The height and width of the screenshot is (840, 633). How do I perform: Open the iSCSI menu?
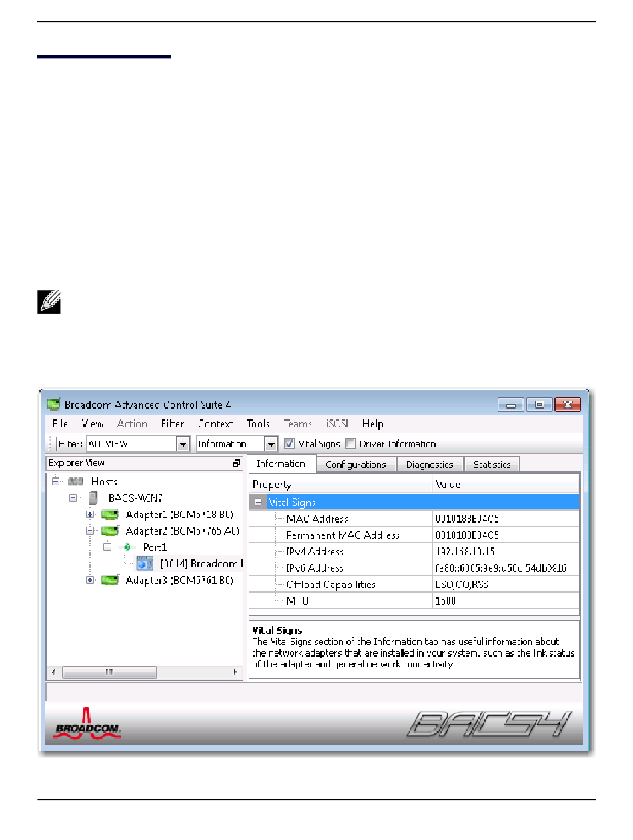(337, 424)
